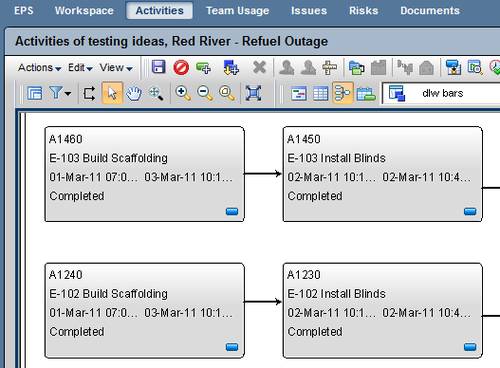
Task: Toggle the activity network view button
Action: [343, 93]
